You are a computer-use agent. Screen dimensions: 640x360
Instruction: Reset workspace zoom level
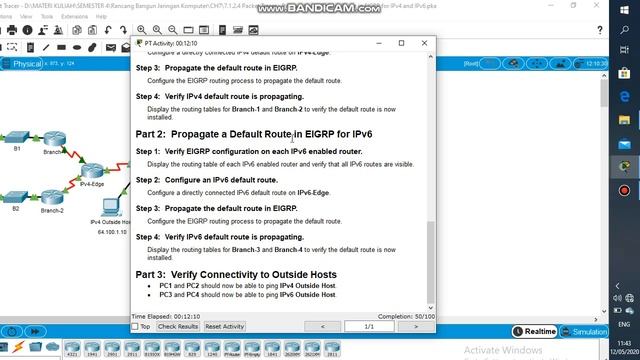[x=157, y=30]
